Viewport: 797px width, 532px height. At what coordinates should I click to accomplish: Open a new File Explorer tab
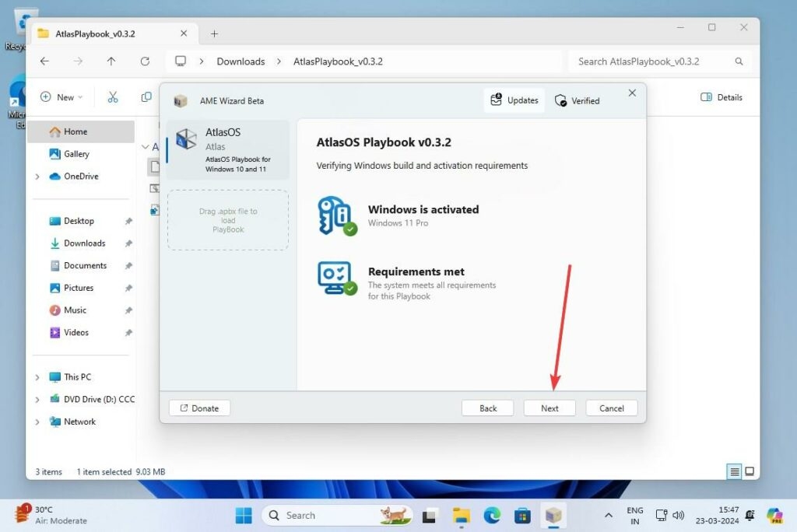click(x=215, y=33)
